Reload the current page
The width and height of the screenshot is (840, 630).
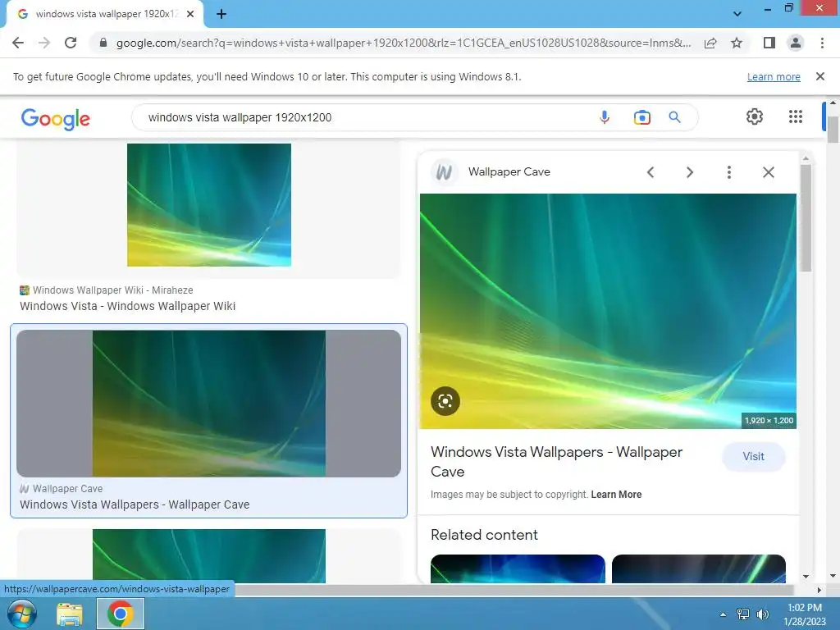point(71,43)
